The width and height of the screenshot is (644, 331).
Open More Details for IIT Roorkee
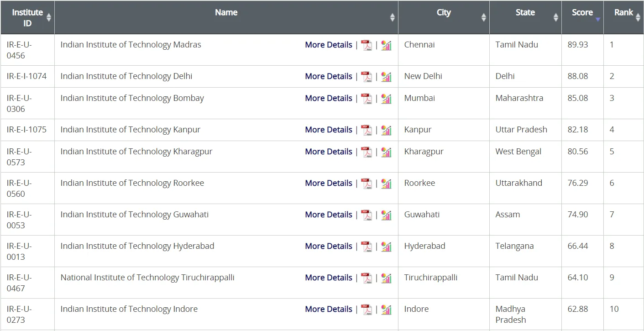[329, 183]
